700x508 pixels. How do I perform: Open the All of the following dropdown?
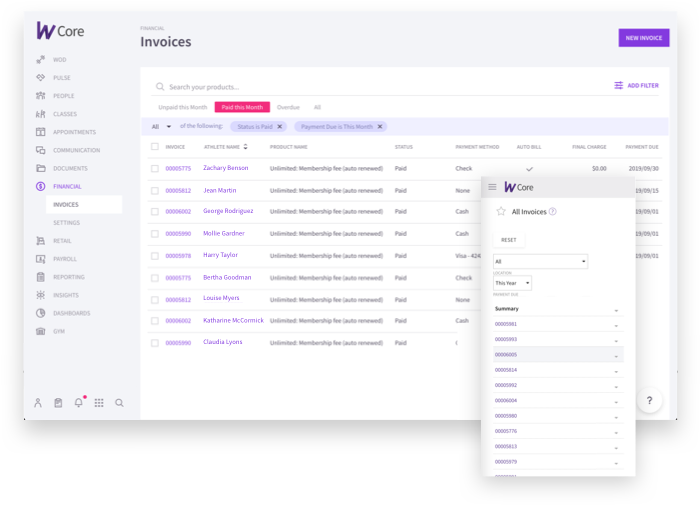(162, 127)
